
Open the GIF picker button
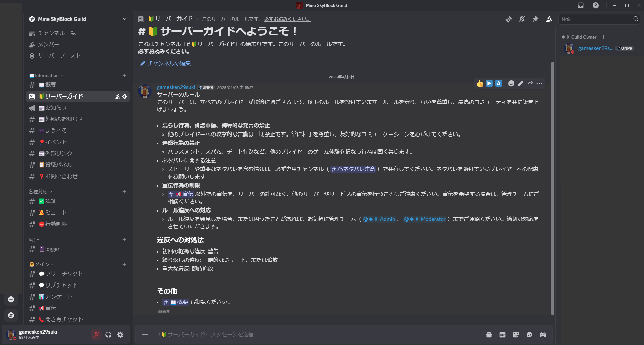pos(502,335)
